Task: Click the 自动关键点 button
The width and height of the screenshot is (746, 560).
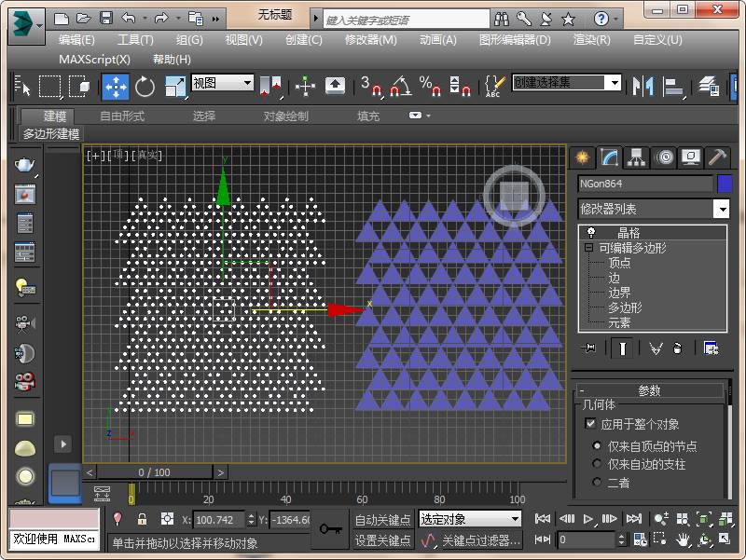Action: 382,520
